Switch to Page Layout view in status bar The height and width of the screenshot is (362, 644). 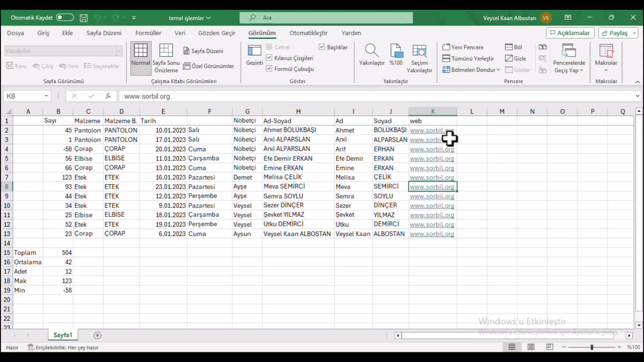coord(531,347)
